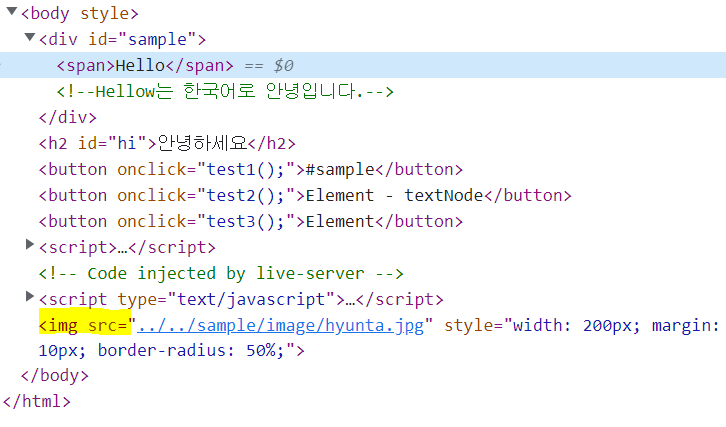
Task: Click the onclick "test2();" attribute value
Action: coord(245,195)
